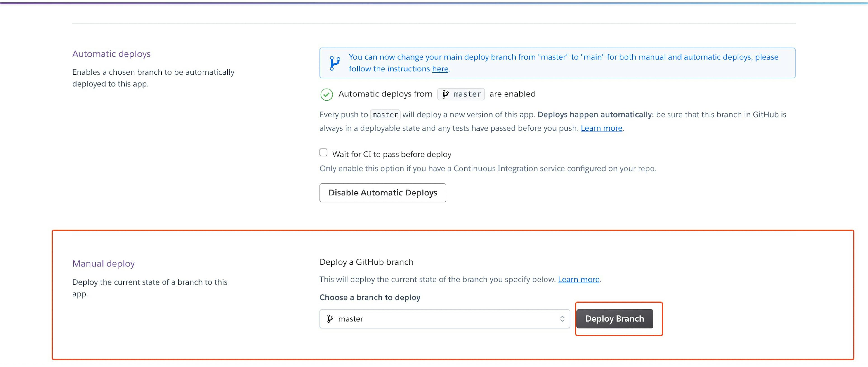
Task: Click the Automatic deploys heading
Action: coord(111,54)
